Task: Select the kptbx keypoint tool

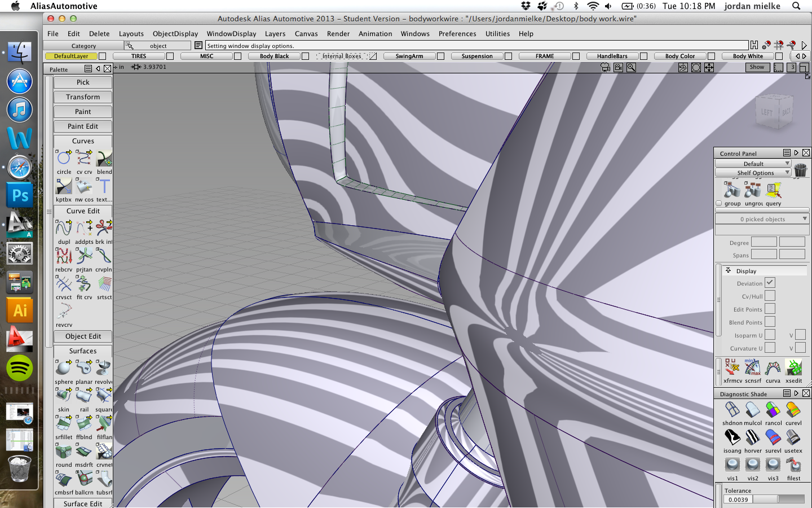Action: [x=64, y=186]
